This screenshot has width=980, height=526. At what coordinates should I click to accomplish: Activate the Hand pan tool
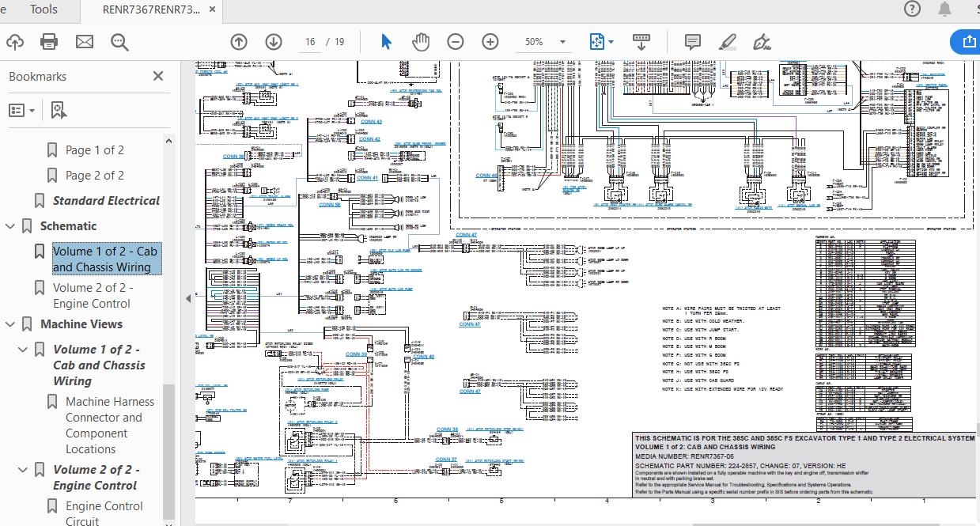tap(421, 42)
